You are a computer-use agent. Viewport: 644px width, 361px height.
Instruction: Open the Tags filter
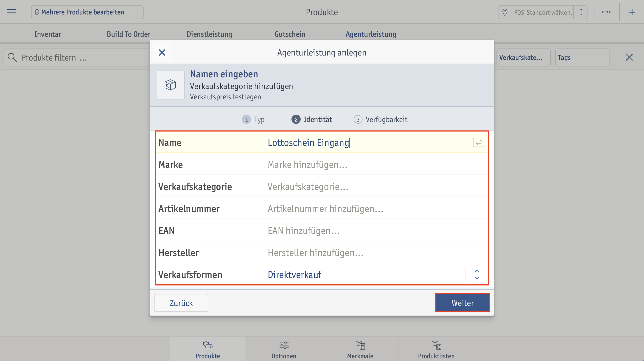(x=582, y=58)
